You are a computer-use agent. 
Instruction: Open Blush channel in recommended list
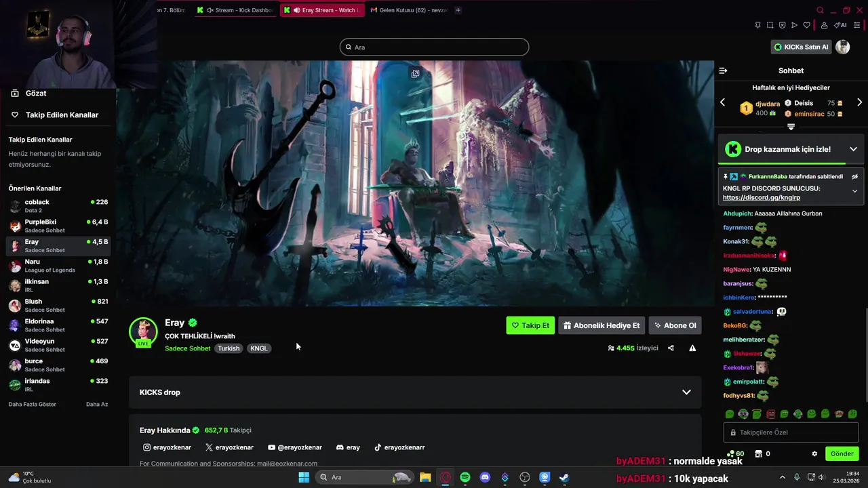58,305
